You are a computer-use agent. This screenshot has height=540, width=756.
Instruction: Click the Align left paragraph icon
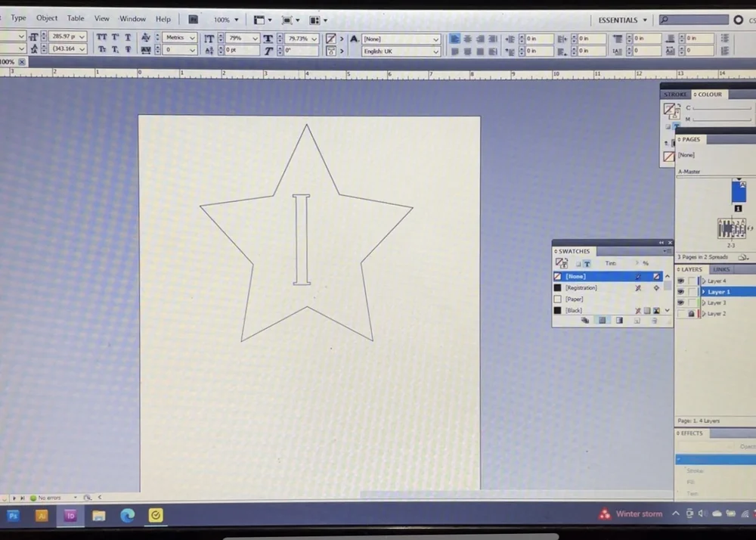point(454,39)
